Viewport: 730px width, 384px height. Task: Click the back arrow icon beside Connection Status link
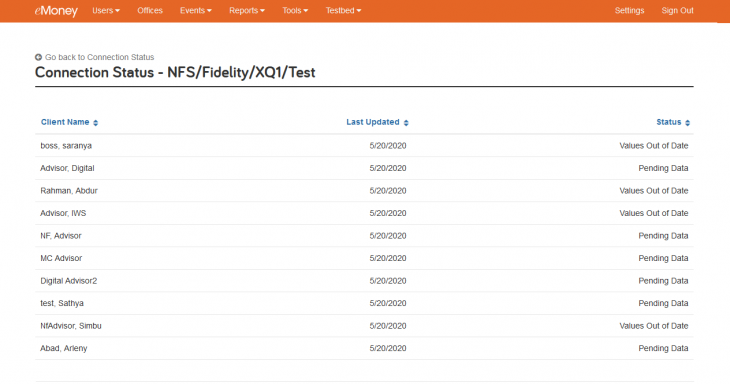pyautogui.click(x=38, y=57)
